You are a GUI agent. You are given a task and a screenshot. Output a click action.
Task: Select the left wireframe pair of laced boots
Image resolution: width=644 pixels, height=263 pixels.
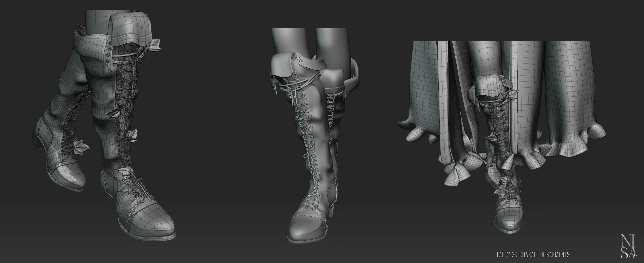pos(103,126)
